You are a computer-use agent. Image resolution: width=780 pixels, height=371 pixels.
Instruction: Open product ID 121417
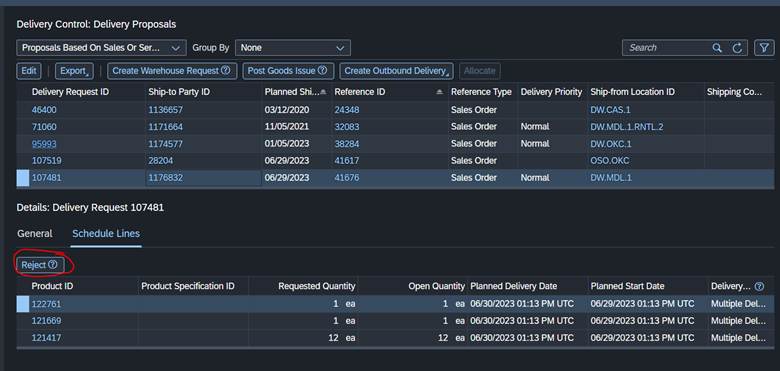pos(46,338)
